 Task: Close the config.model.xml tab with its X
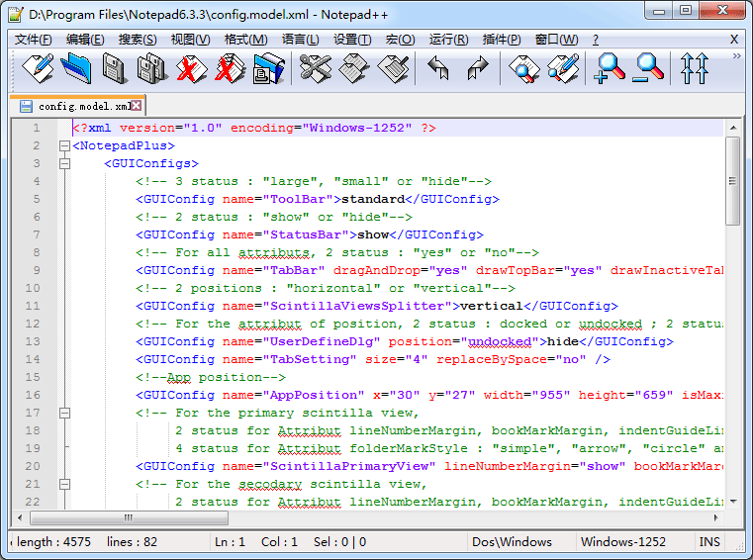(x=137, y=106)
